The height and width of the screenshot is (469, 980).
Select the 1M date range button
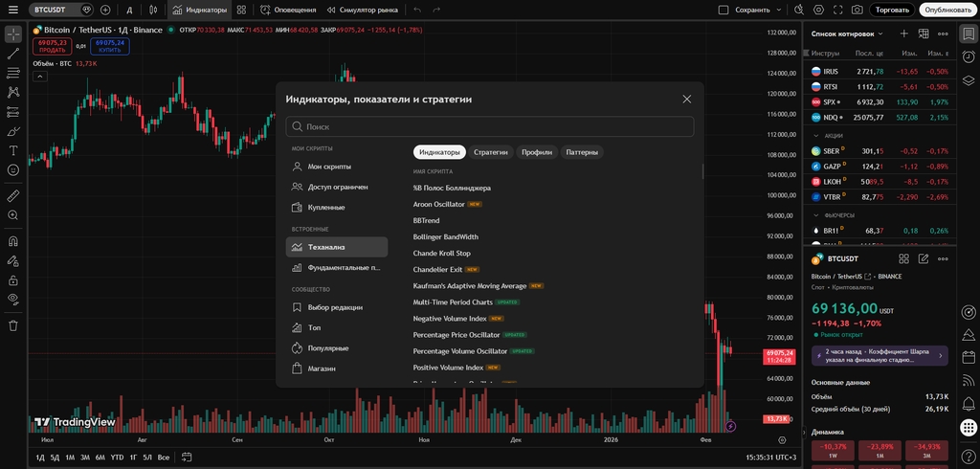click(x=70, y=458)
